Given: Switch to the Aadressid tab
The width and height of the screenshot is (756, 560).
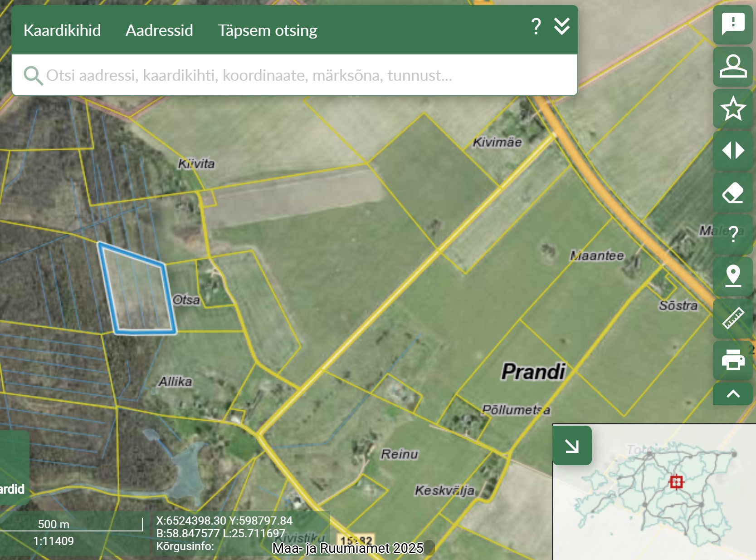Looking at the screenshot, I should [159, 30].
